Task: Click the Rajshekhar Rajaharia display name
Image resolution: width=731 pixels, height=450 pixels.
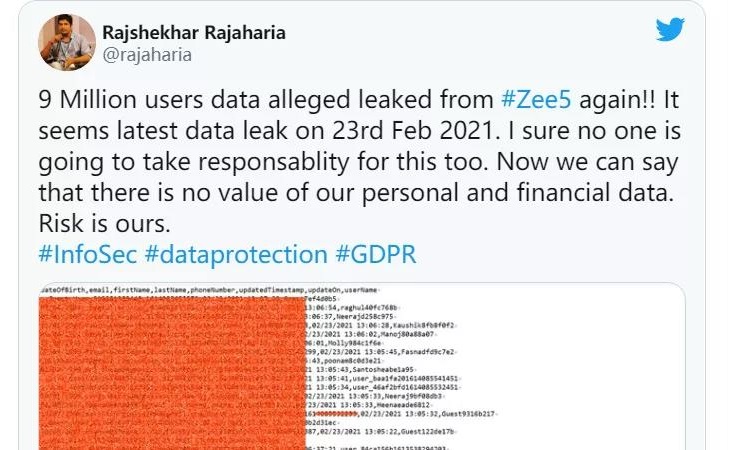Action: click(x=193, y=31)
